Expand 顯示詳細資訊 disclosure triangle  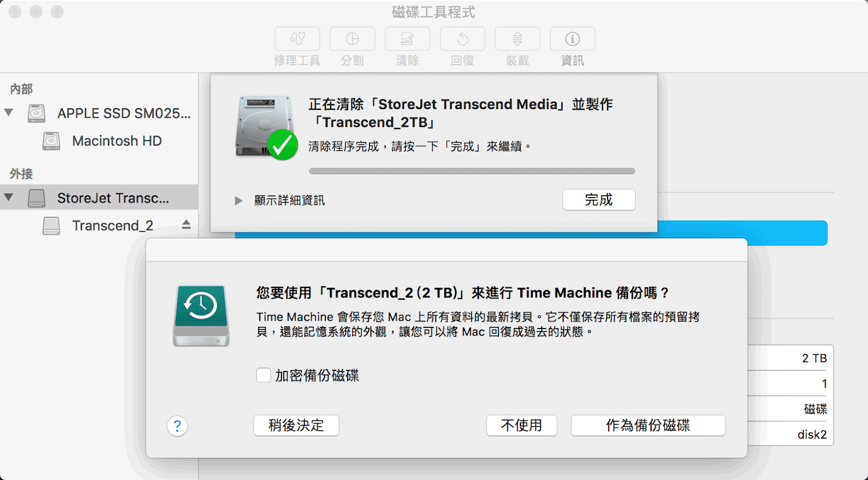click(238, 201)
